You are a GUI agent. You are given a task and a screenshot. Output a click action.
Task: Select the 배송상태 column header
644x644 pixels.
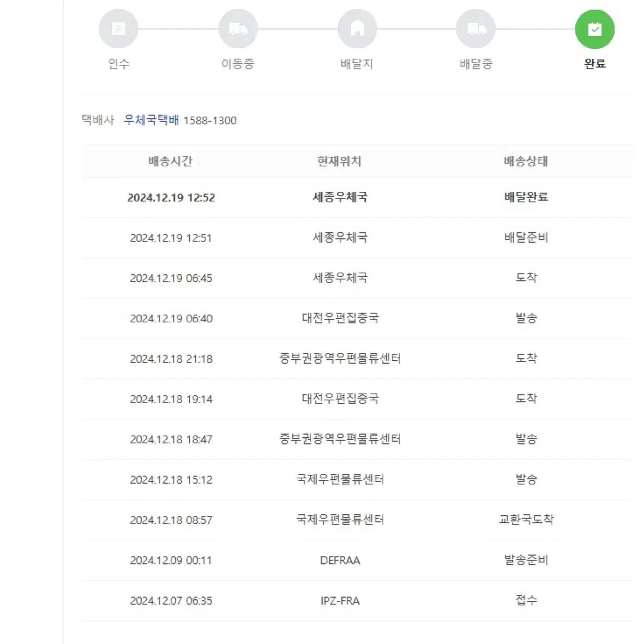tap(526, 161)
